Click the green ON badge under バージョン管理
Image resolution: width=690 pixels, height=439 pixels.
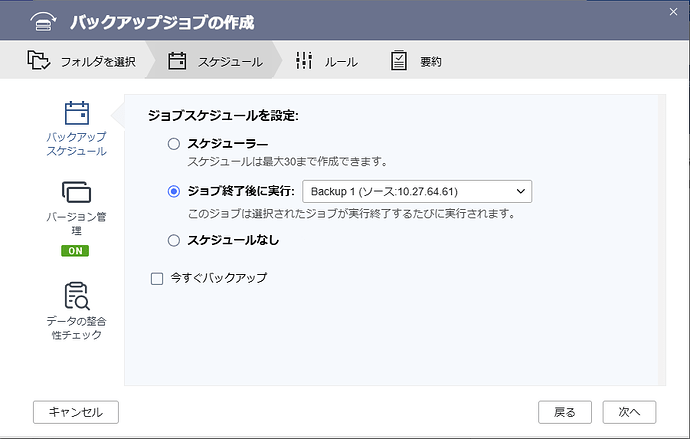click(x=77, y=251)
